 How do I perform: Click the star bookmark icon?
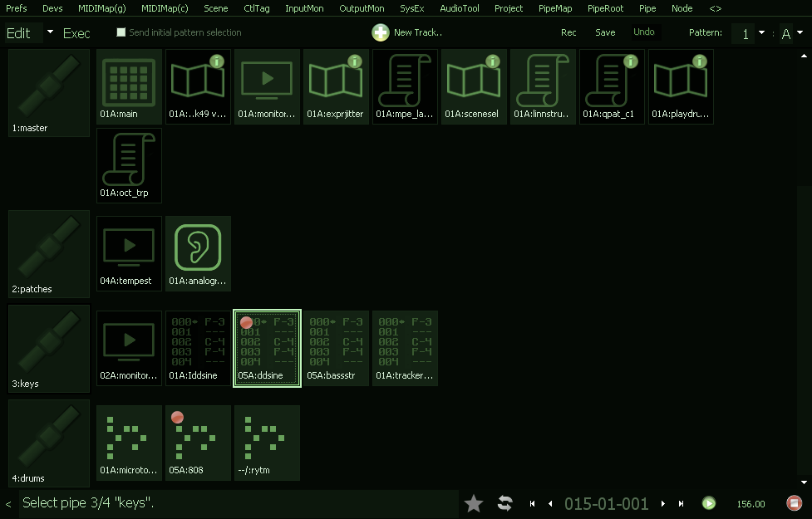click(x=474, y=503)
